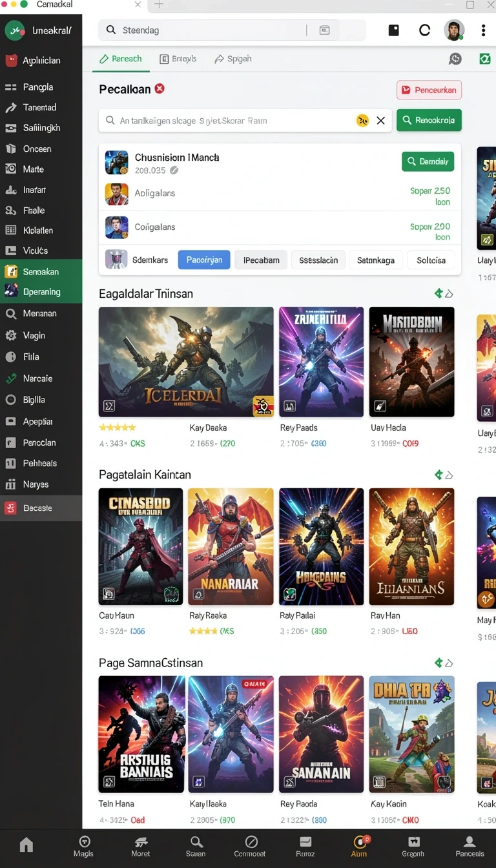Open the Onceen sidebar entry

coord(41,149)
